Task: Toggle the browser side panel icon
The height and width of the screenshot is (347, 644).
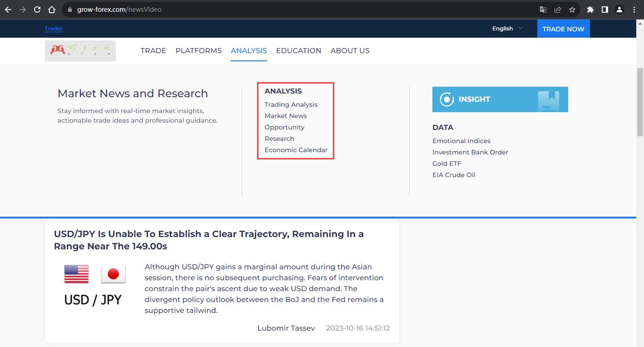Action: [x=605, y=10]
